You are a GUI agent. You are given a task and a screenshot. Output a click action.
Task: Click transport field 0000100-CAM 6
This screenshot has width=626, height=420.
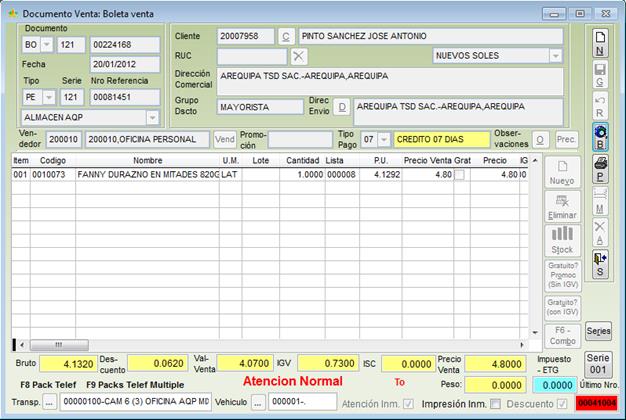[x=136, y=402]
